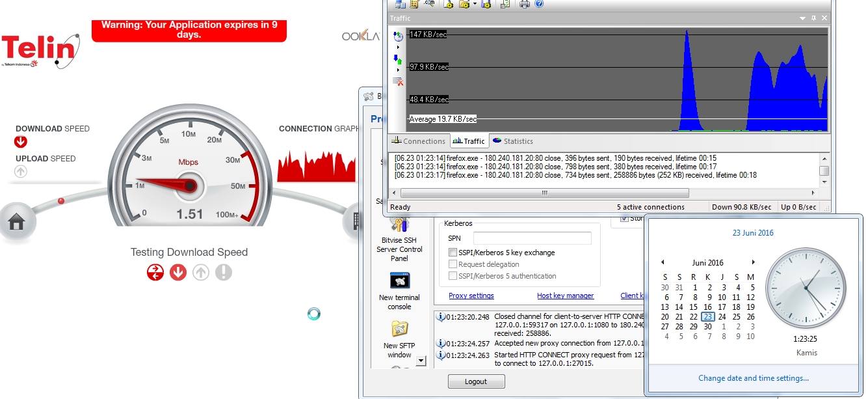
Task: Select today's date 23 in calendar
Action: pos(708,317)
